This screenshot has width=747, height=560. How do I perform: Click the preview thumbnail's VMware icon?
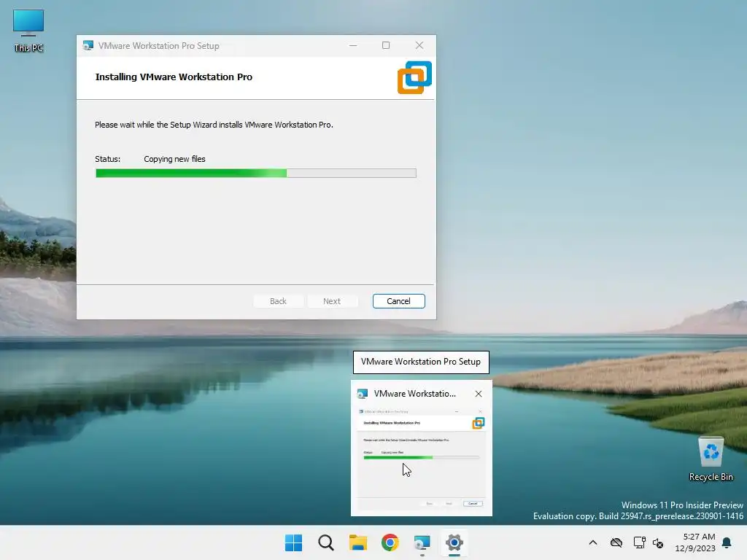pyautogui.click(x=363, y=394)
